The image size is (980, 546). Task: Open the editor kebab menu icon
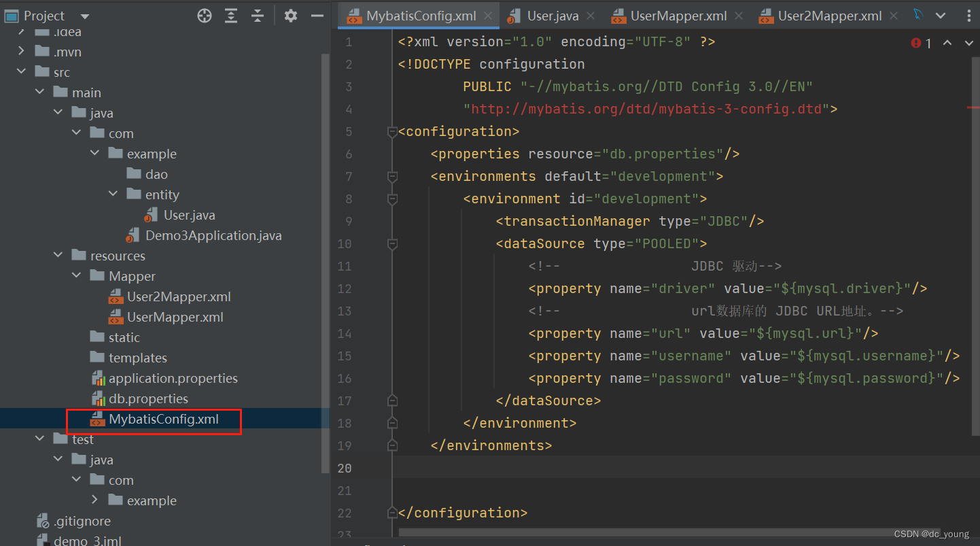tap(970, 15)
